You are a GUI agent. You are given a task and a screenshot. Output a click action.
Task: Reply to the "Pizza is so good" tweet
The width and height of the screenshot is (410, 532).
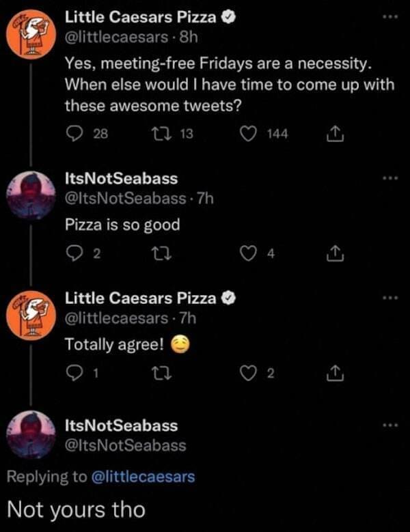click(x=74, y=255)
